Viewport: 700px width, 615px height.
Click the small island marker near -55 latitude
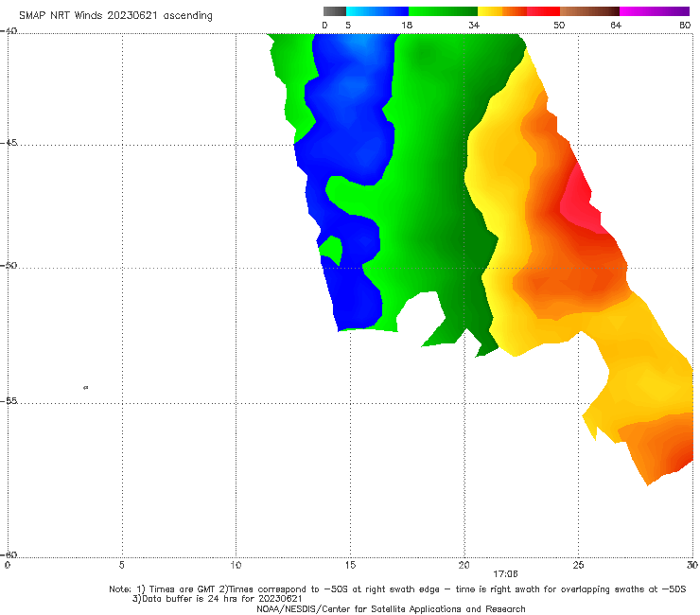[x=86, y=387]
